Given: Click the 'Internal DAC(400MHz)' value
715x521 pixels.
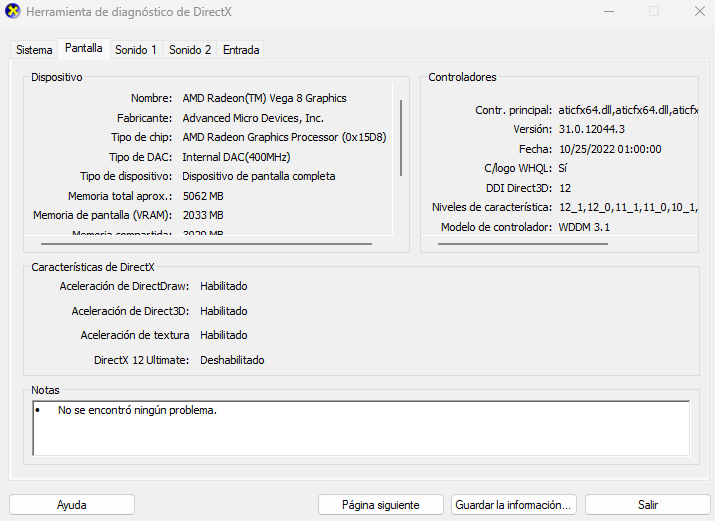Looking at the screenshot, I should tap(236, 157).
